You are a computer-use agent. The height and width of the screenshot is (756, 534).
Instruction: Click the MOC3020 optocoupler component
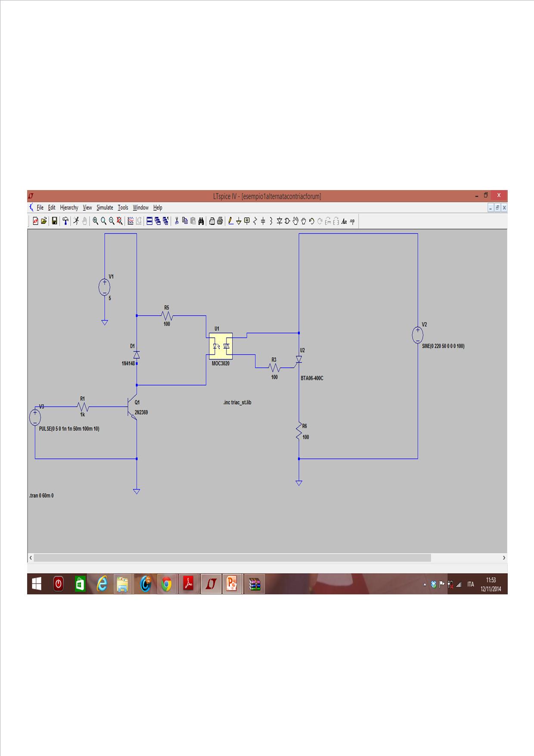coord(220,346)
